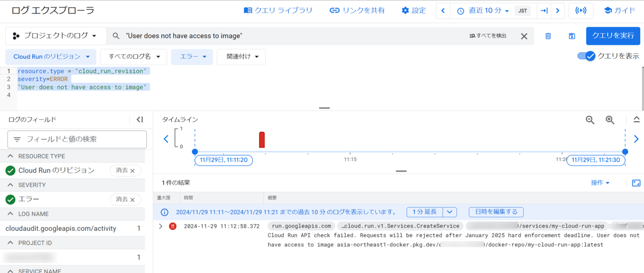Image resolution: width=644 pixels, height=273 pixels.
Task: Click …cloud.run.v1.Services.CreateService chip
Action: (x=400, y=226)
